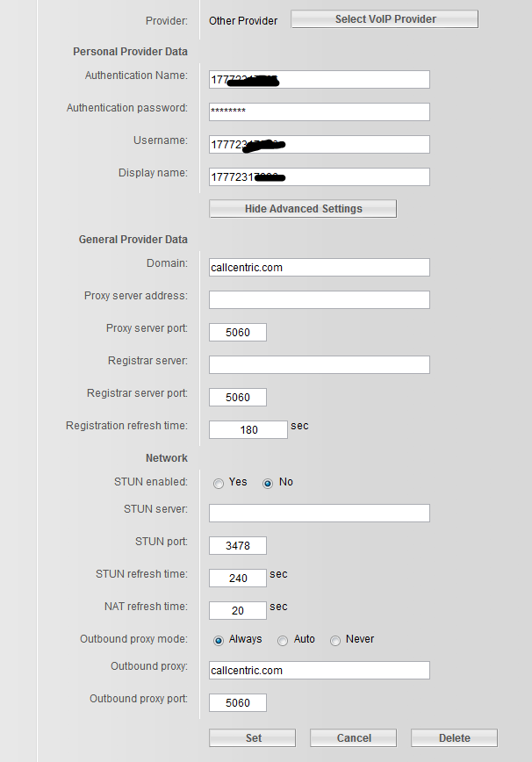Screen dimensions: 532x762
Task: Click the Domain field showing callcentric.com
Action: [318, 267]
